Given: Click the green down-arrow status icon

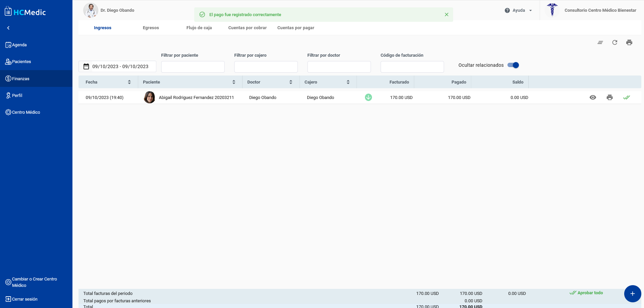Looking at the screenshot, I should click(368, 98).
